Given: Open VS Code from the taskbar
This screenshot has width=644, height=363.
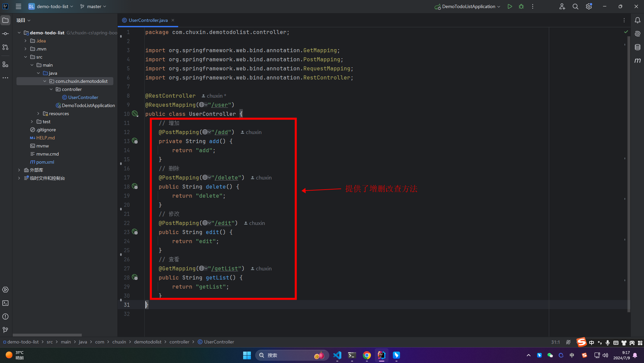Looking at the screenshot, I should point(337,355).
